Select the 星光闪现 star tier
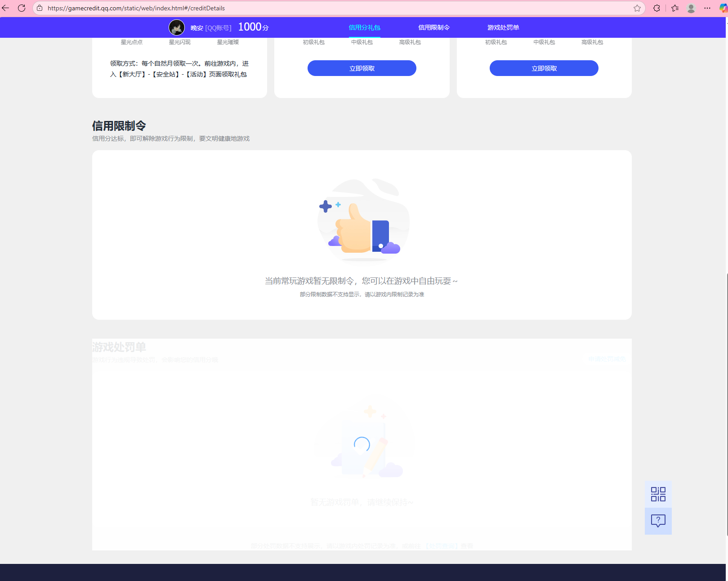The width and height of the screenshot is (728, 581). [x=179, y=42]
